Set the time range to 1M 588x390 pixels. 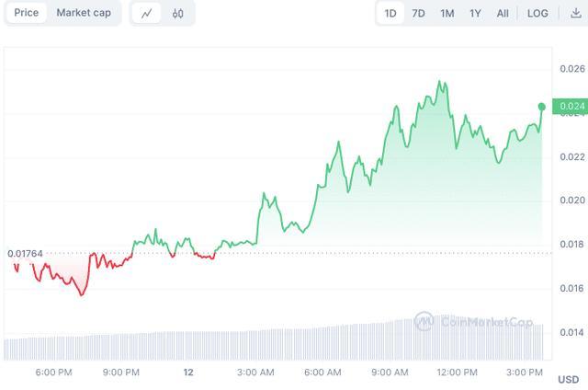click(x=447, y=14)
